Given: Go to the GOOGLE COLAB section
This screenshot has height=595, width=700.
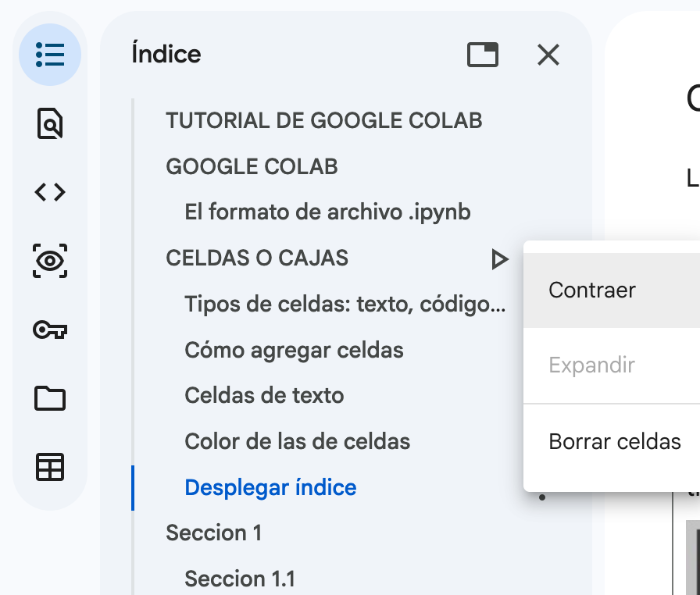Looking at the screenshot, I should tap(252, 167).
